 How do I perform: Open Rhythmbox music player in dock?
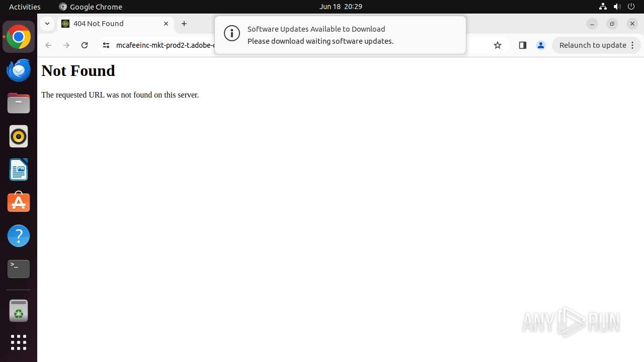click(x=19, y=136)
